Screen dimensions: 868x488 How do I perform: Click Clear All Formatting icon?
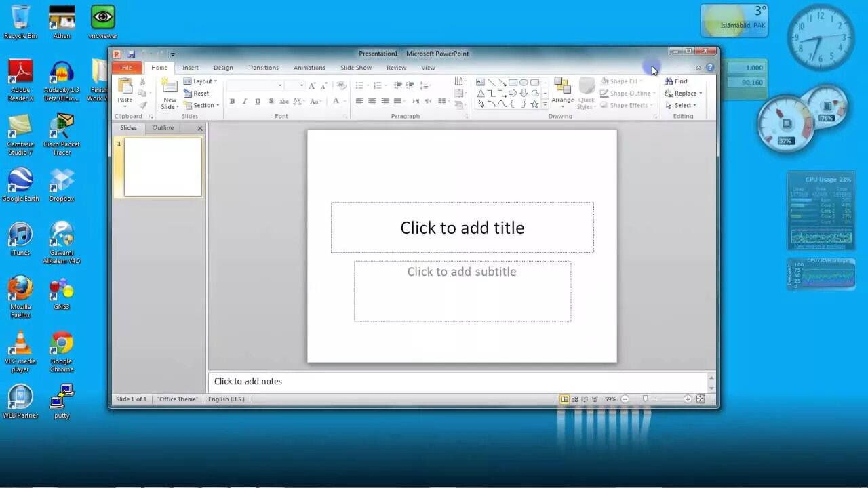(x=341, y=85)
